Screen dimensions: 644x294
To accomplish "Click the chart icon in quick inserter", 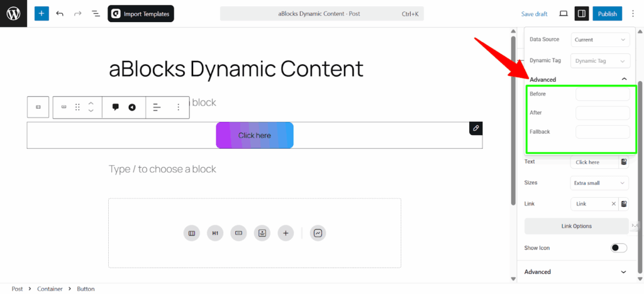I will tap(318, 233).
